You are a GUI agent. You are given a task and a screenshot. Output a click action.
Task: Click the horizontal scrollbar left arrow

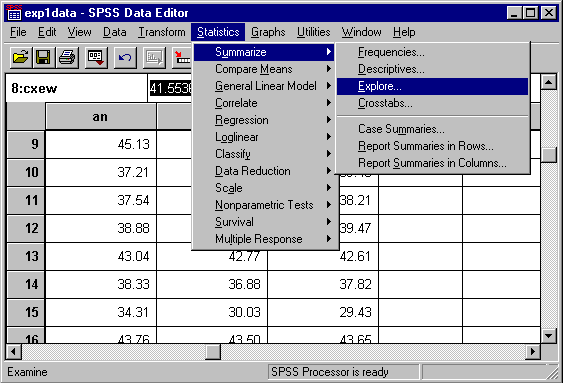[x=14, y=351]
